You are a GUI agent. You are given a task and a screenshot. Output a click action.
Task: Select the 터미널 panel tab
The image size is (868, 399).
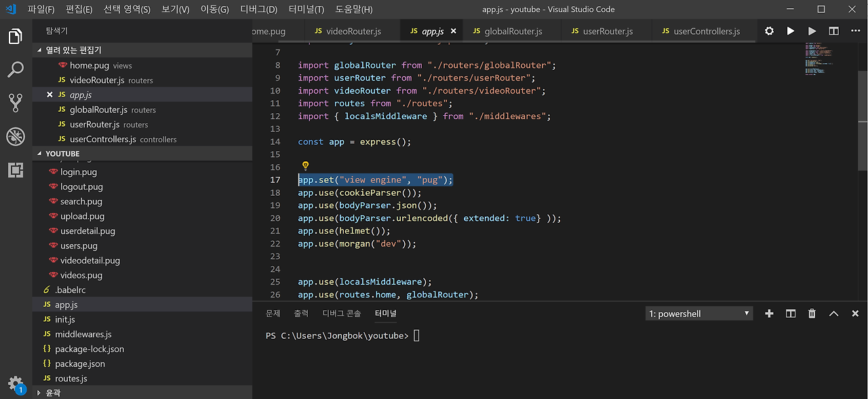click(386, 314)
